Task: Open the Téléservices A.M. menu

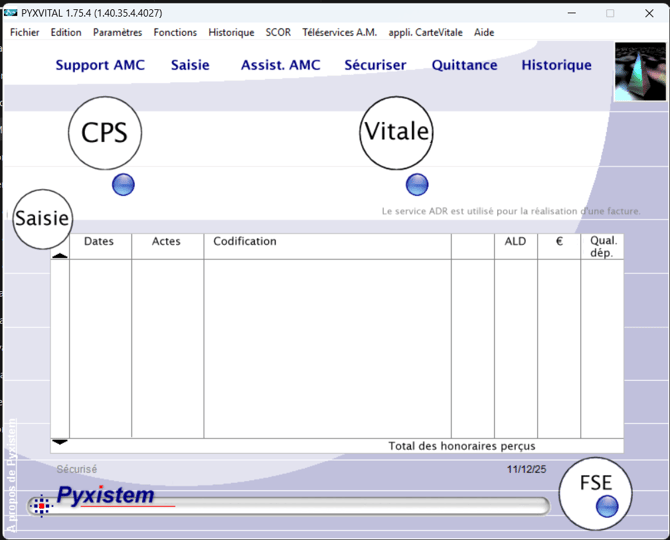Action: point(339,32)
